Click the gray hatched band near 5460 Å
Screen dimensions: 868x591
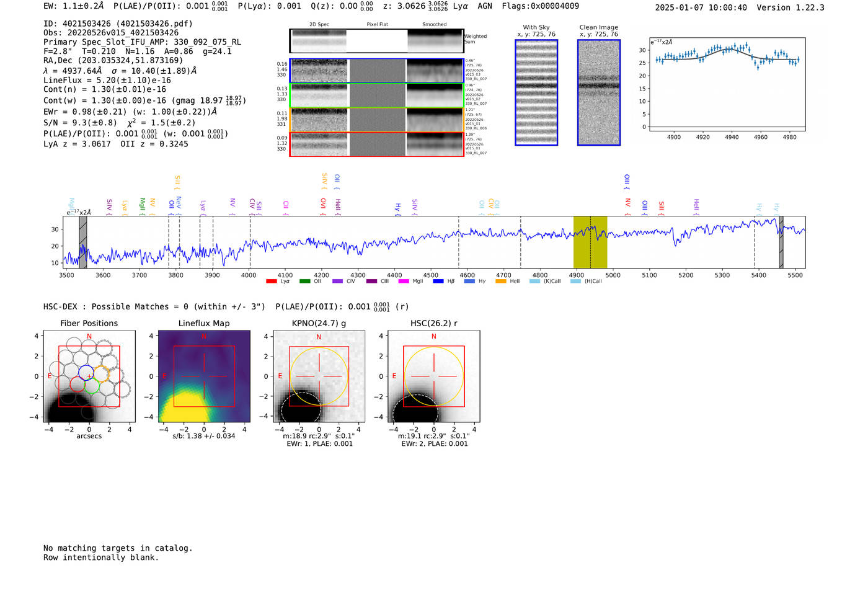[781, 242]
